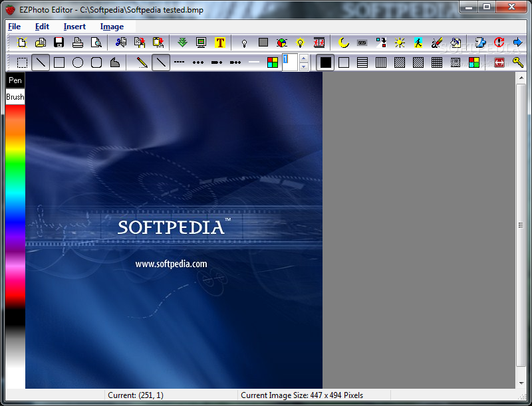Open the Insert menu
The image size is (532, 406).
point(74,27)
